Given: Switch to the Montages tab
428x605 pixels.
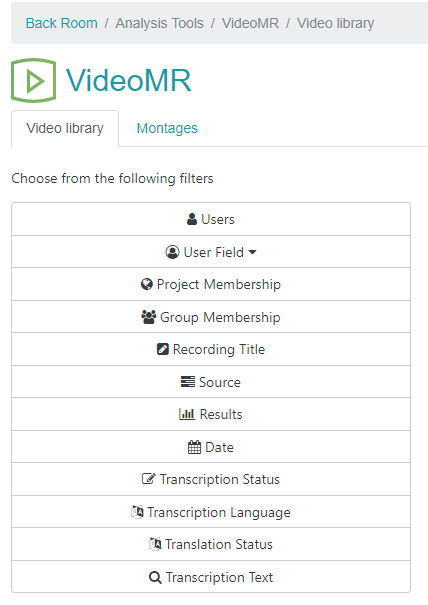Looking at the screenshot, I should click(x=167, y=128).
